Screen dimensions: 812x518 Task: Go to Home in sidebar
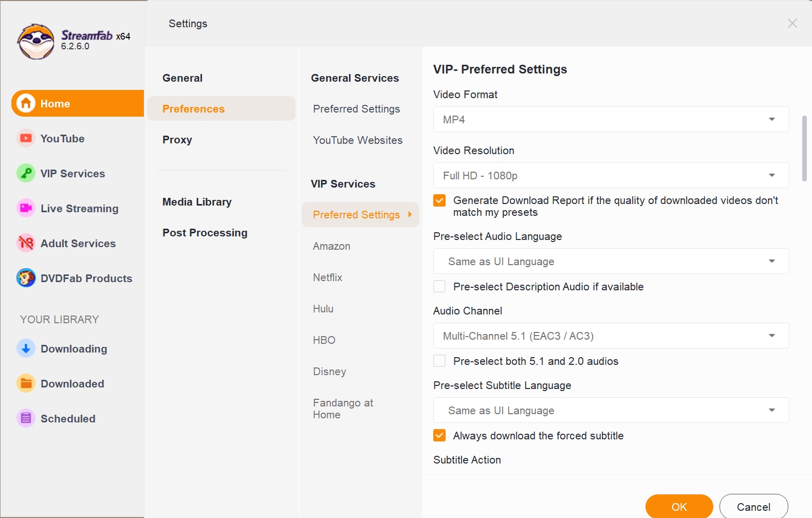tap(78, 103)
